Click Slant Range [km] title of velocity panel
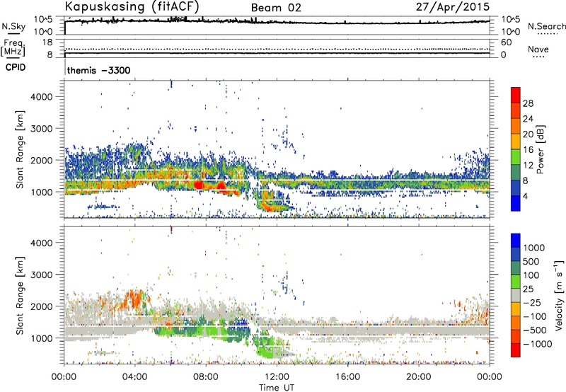Viewport: 566px width, 392px height. (x=20, y=296)
